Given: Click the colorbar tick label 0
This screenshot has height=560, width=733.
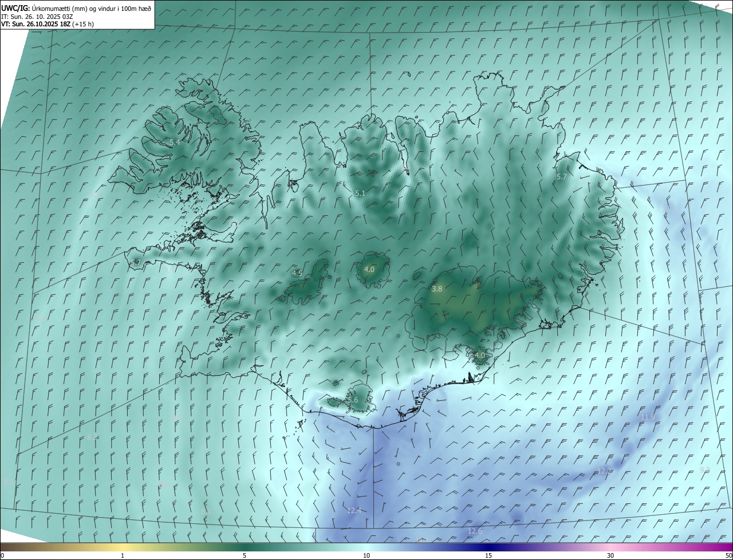Looking at the screenshot, I should point(2,555).
